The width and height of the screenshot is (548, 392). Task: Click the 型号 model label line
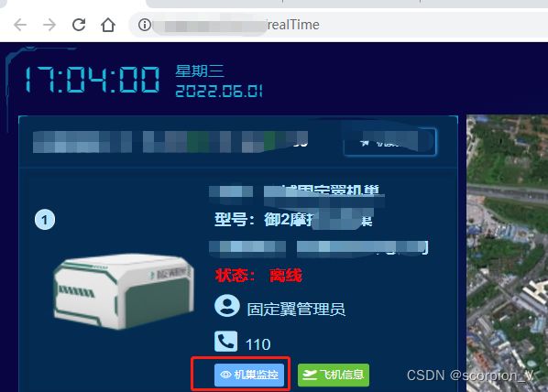tap(293, 220)
